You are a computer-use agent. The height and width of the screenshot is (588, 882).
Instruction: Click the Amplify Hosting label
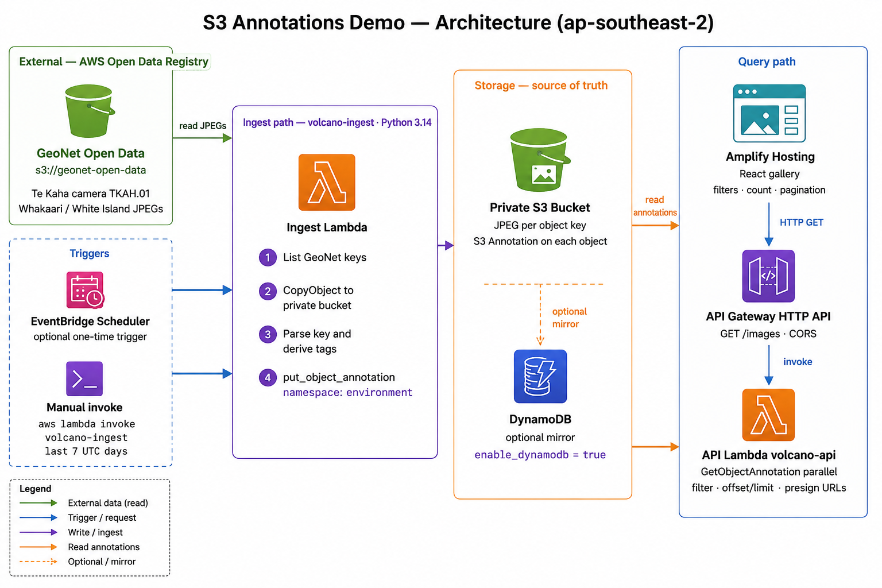coord(770,157)
